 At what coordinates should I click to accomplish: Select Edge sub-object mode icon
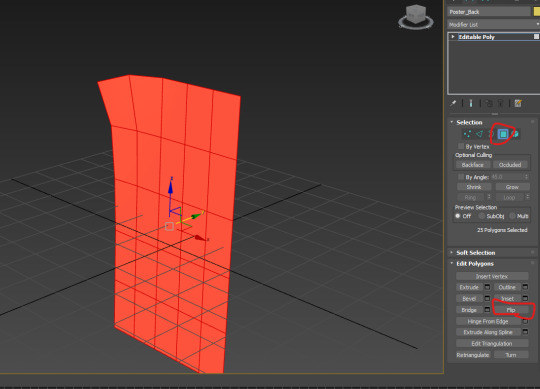tap(479, 134)
